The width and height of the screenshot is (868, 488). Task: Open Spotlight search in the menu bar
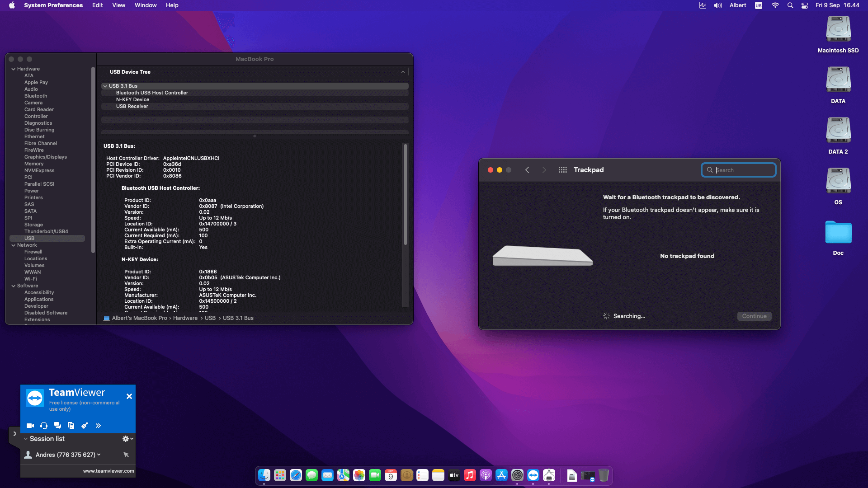point(790,5)
